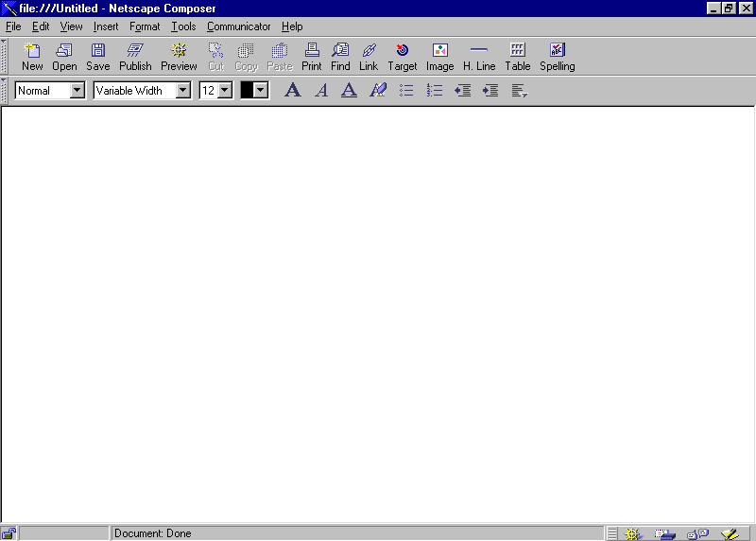Viewport: 756px width, 541px height.
Task: Click the Image insert icon
Action: [x=439, y=57]
